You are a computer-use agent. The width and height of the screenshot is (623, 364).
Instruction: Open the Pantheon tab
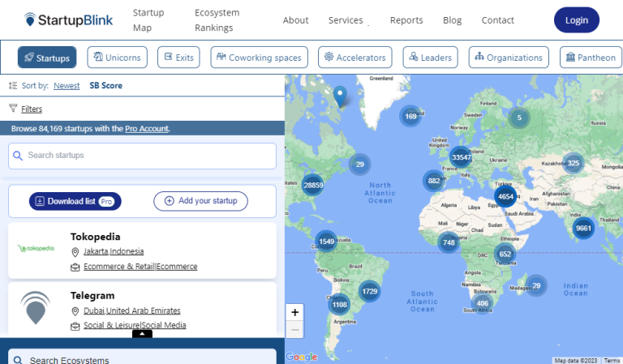click(591, 58)
